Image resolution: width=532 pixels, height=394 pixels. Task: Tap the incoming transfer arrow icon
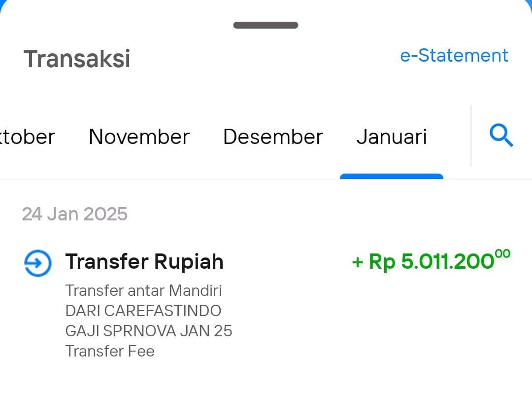37,263
